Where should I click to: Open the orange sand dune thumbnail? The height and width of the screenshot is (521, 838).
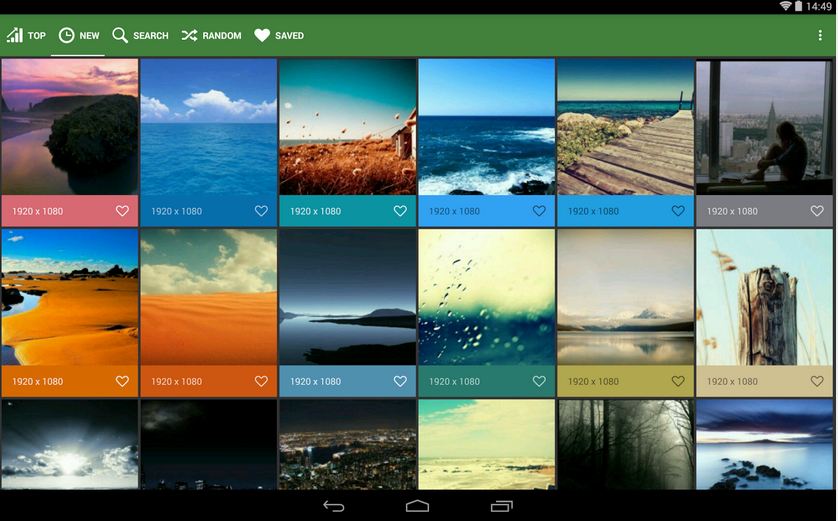208,297
